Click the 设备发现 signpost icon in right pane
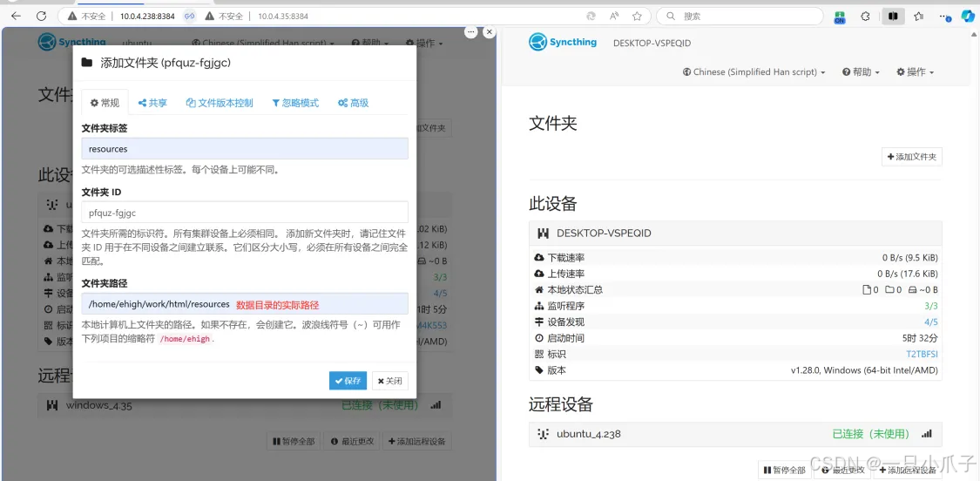Screen dimensions: 980x481 coord(539,322)
